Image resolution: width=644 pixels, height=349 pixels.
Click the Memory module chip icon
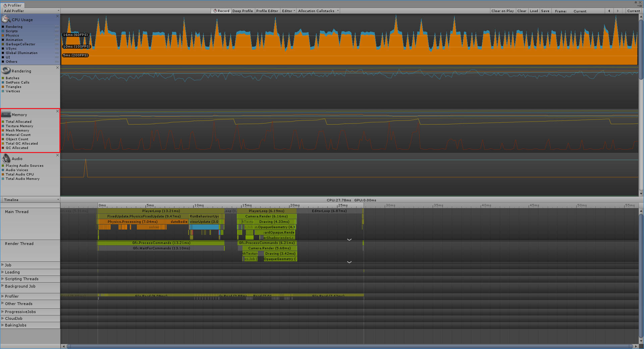click(x=6, y=114)
